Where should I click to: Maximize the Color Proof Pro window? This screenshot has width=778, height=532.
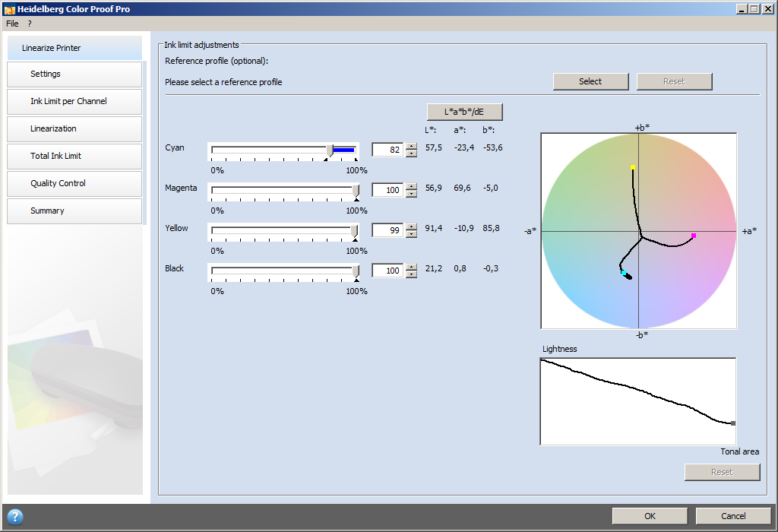point(754,9)
